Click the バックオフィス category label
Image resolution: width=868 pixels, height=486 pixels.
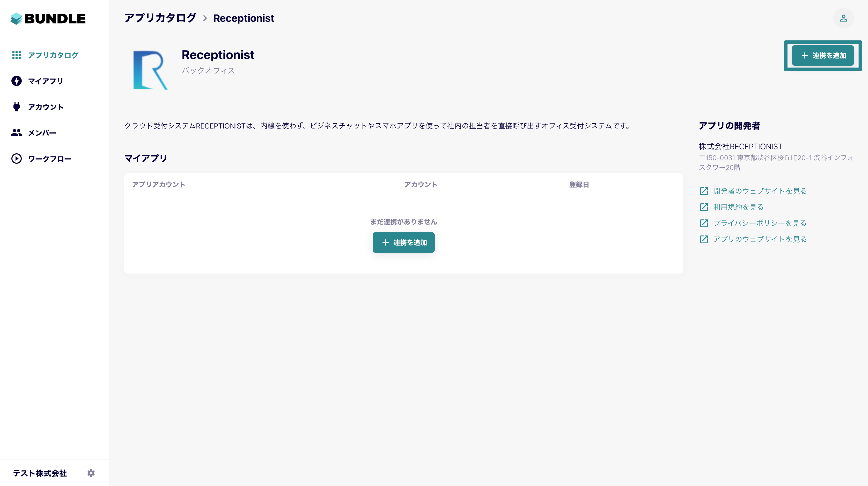[208, 70]
